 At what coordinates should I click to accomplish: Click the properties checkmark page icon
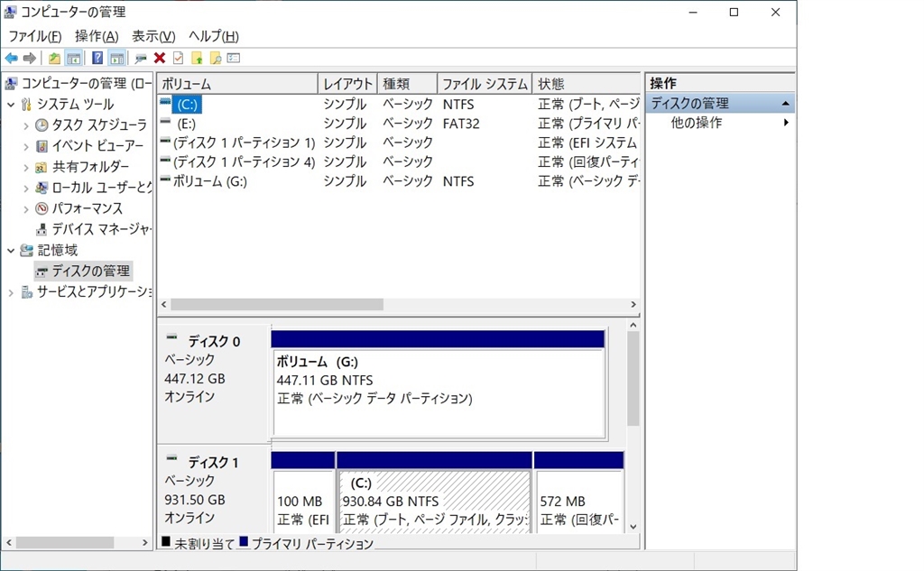click(x=178, y=58)
